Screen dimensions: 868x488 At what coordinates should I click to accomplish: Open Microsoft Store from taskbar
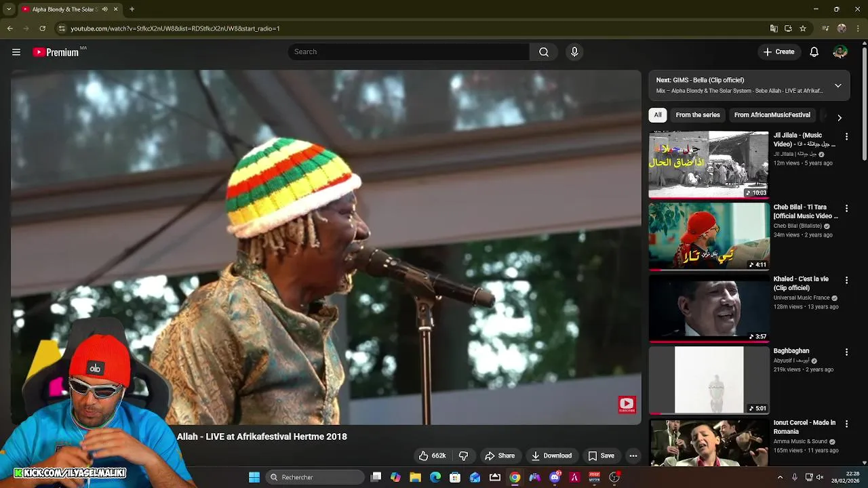click(455, 477)
